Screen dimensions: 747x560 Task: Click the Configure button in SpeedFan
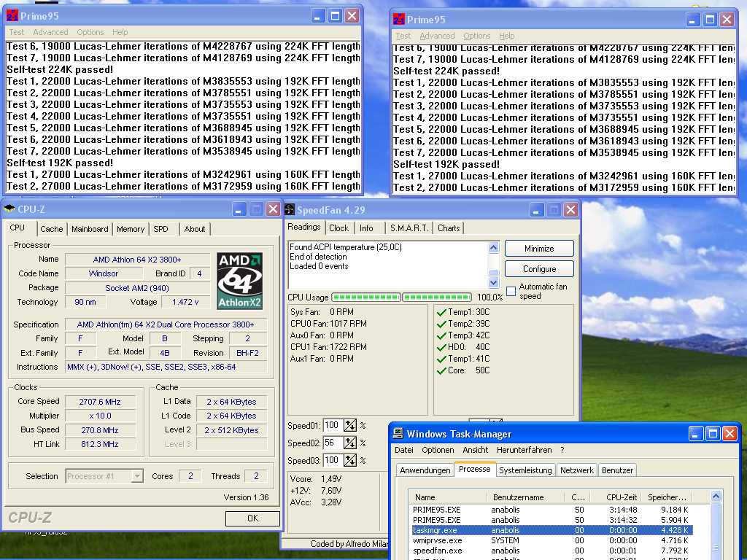point(539,269)
